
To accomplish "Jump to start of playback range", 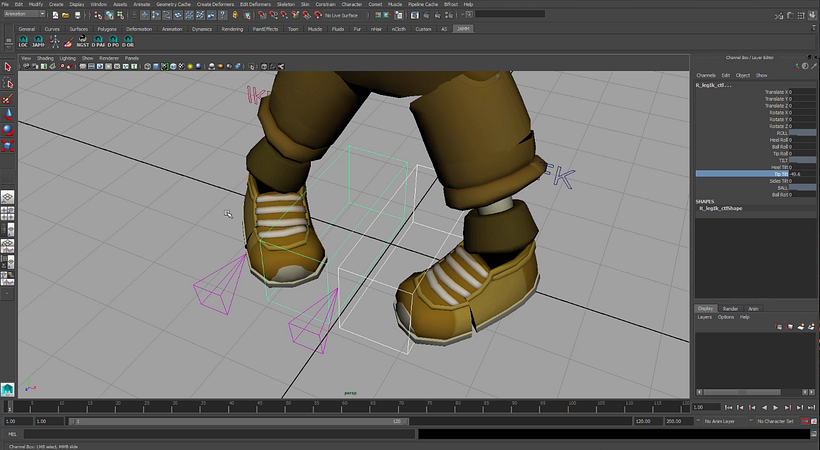I will click(726, 408).
